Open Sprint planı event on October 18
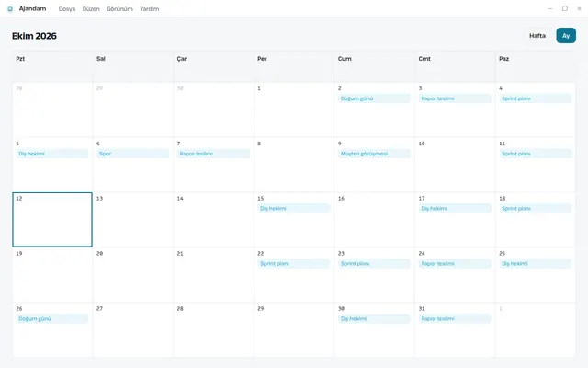The image size is (588, 368). point(535,209)
